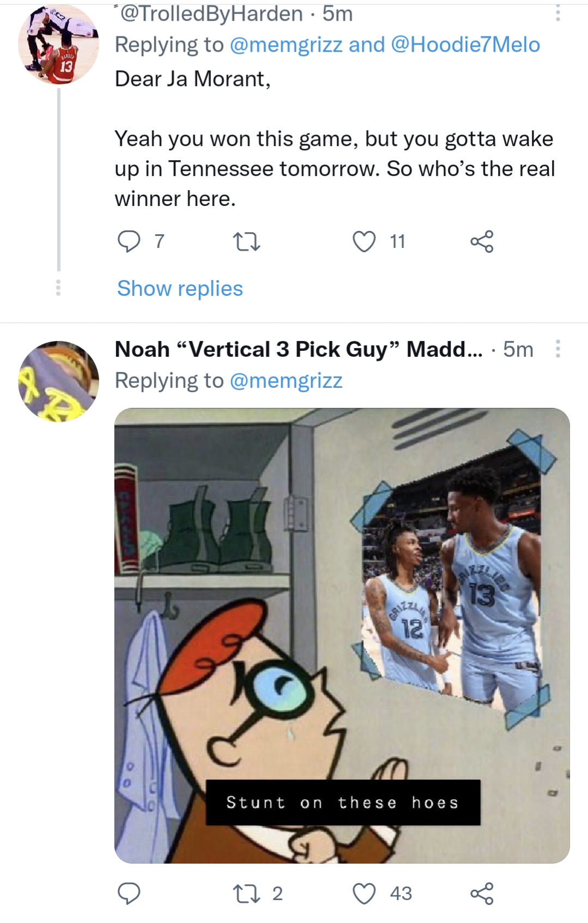This screenshot has height=923, width=588.
Task: Open @memgrizz link in Noah's reply
Action: pyautogui.click(x=286, y=380)
